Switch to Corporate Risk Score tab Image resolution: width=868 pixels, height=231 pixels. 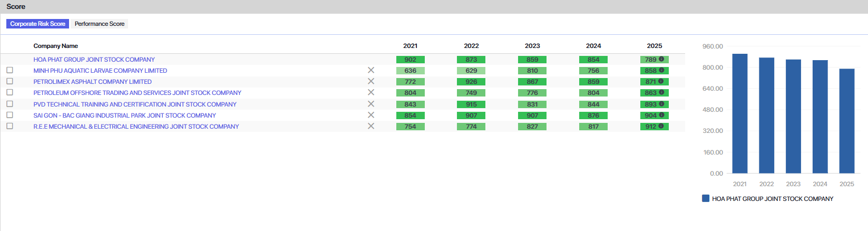click(x=37, y=24)
